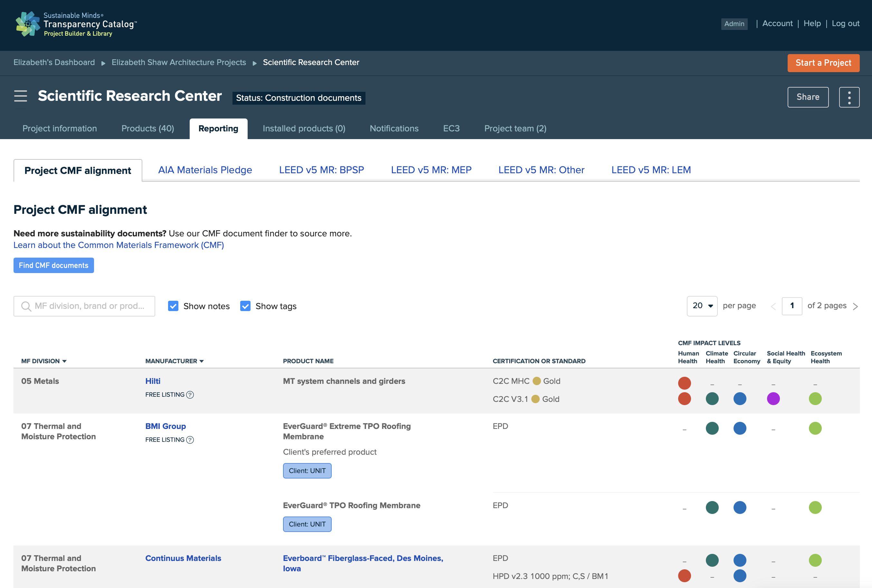Image resolution: width=872 pixels, height=588 pixels.
Task: Click the Help link in header
Action: pos(812,24)
